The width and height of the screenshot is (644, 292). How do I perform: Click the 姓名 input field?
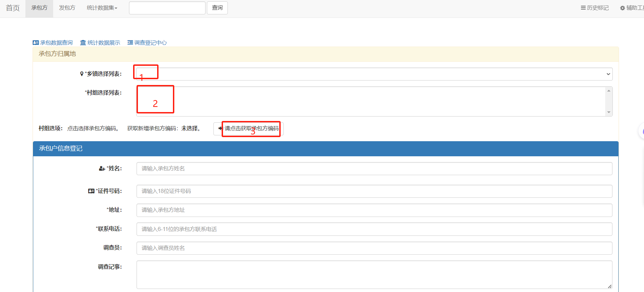click(374, 169)
